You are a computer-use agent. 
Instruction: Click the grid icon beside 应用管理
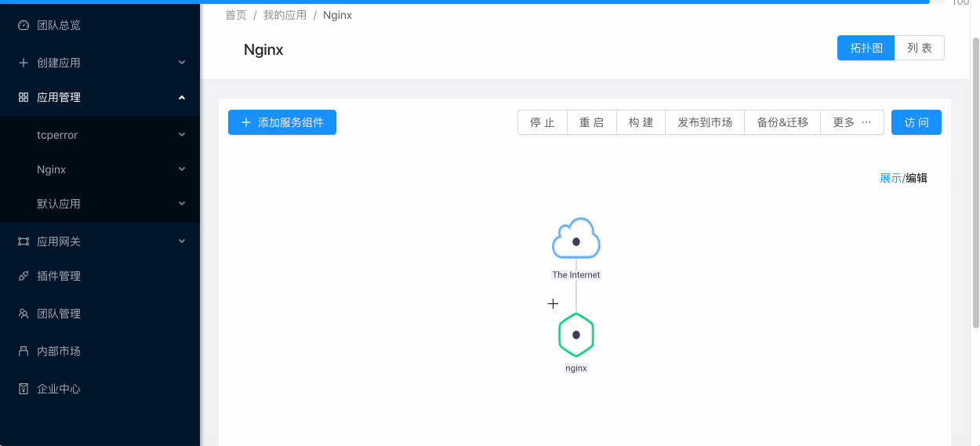pos(24,97)
